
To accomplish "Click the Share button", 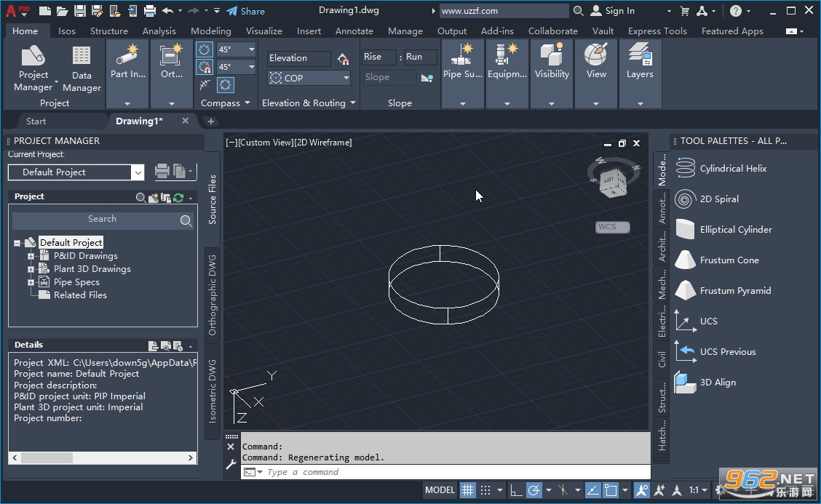I will [x=245, y=11].
